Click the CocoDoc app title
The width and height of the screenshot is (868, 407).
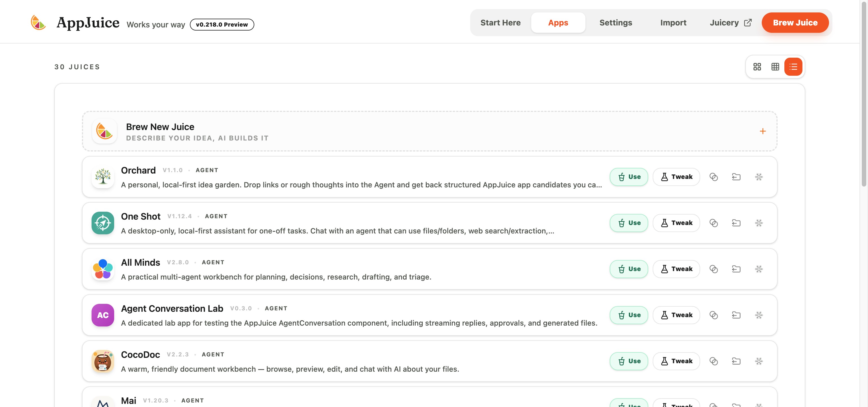pyautogui.click(x=140, y=354)
